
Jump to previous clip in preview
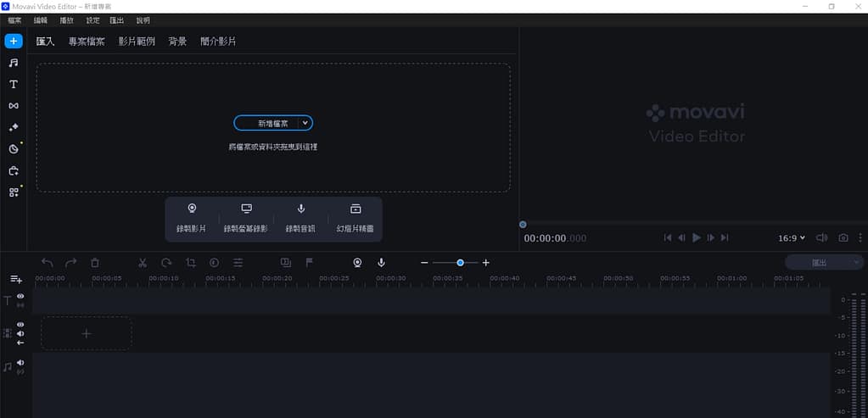point(668,237)
